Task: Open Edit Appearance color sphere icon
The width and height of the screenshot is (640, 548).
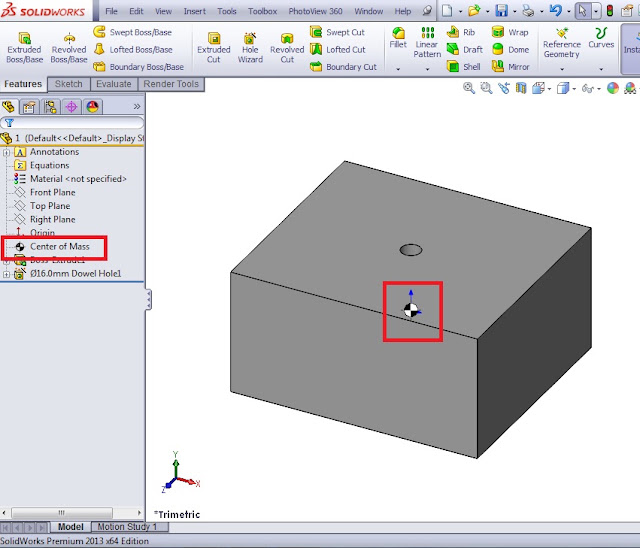Action: pyautogui.click(x=613, y=88)
